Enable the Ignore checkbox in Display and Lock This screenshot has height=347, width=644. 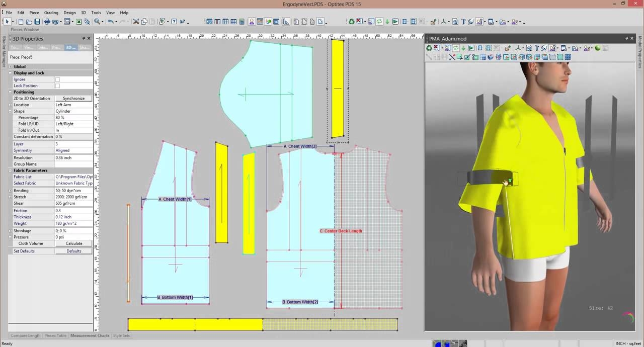57,79
